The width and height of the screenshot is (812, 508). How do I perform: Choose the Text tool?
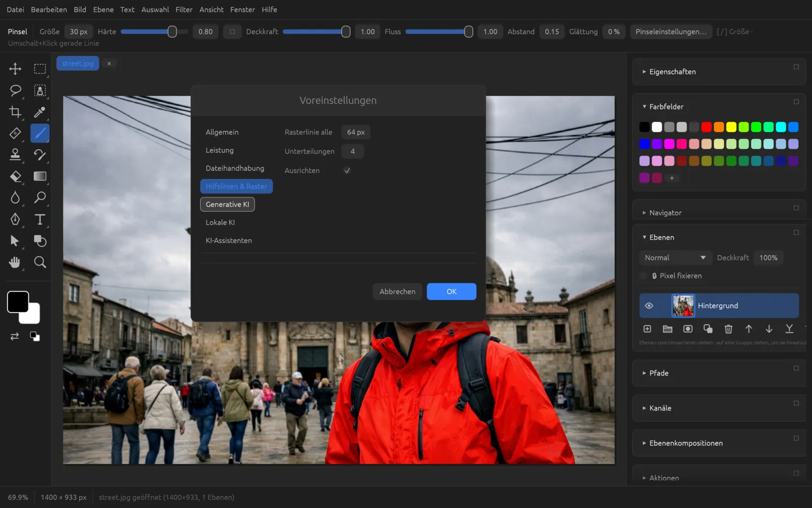tap(40, 219)
